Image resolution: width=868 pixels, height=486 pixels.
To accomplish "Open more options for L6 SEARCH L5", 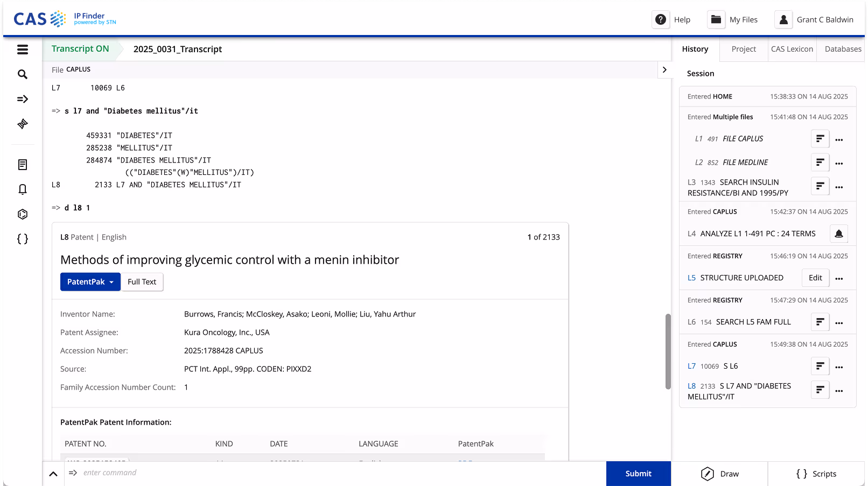I will 839,322.
